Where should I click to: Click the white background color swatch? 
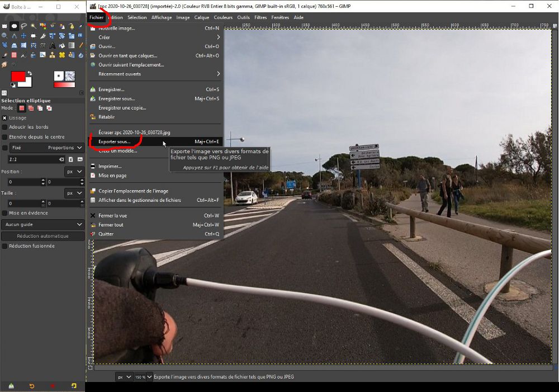[x=27, y=83]
